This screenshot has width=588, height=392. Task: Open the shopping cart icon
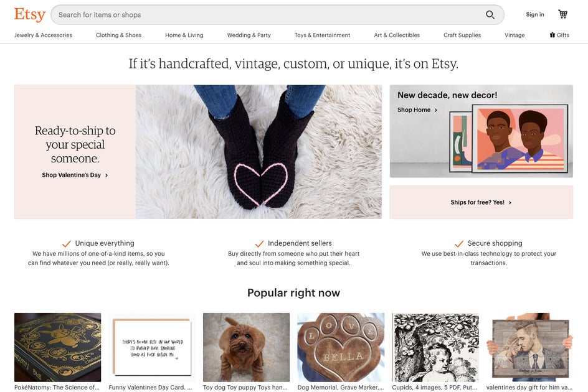(563, 14)
